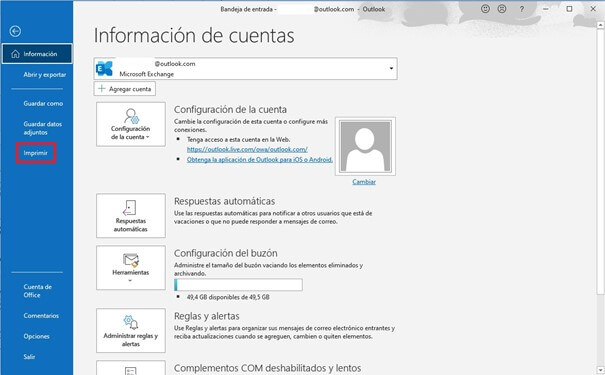
Task: Select Salir to exit Outlook
Action: 29,357
